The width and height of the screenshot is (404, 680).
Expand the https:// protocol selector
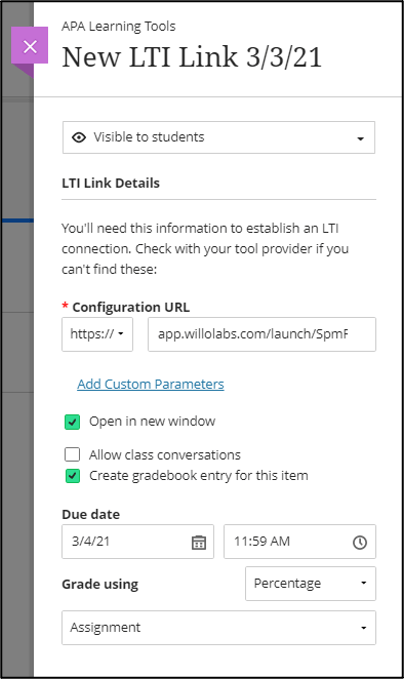click(x=97, y=334)
